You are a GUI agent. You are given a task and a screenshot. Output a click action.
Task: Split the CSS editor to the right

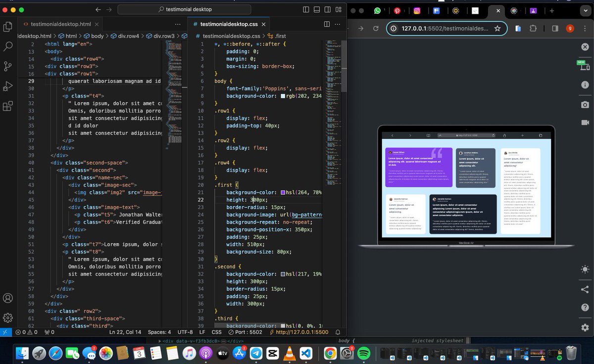[327, 24]
